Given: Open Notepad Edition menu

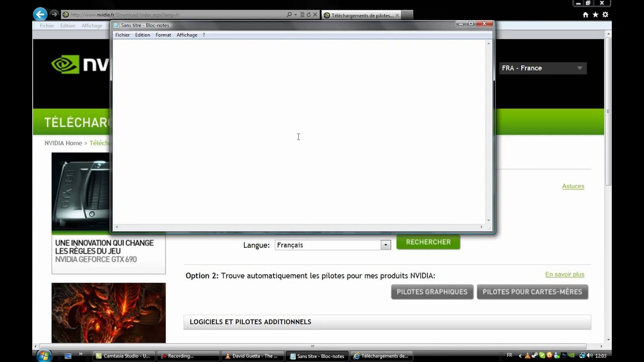Looking at the screenshot, I should pyautogui.click(x=142, y=35).
